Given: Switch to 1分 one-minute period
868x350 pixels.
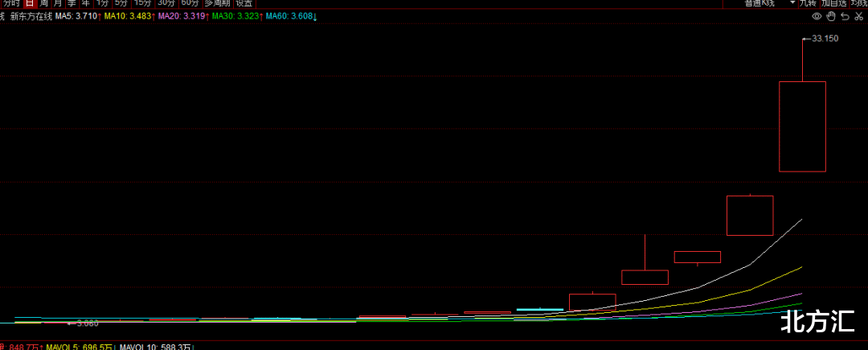Looking at the screenshot, I should pyautogui.click(x=102, y=2).
